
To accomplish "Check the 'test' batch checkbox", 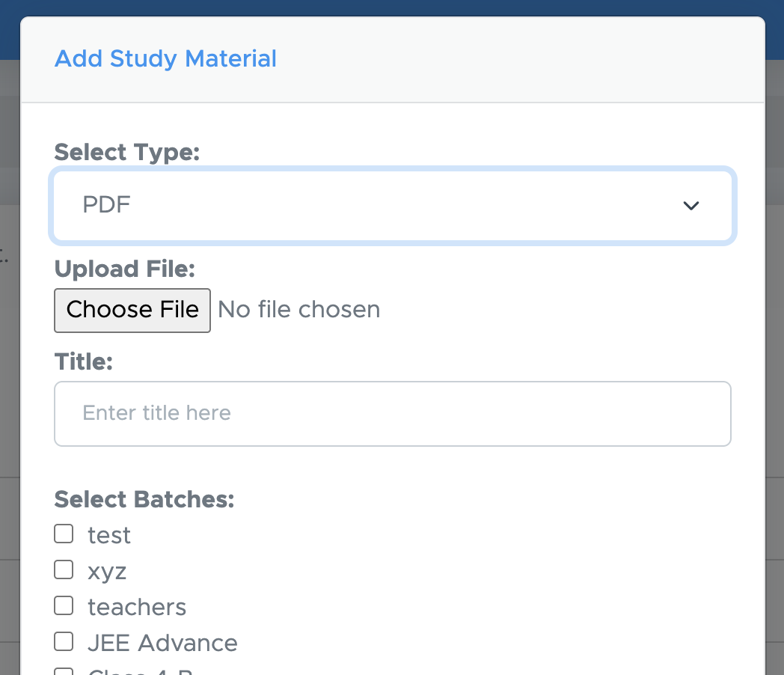I will tap(64, 534).
